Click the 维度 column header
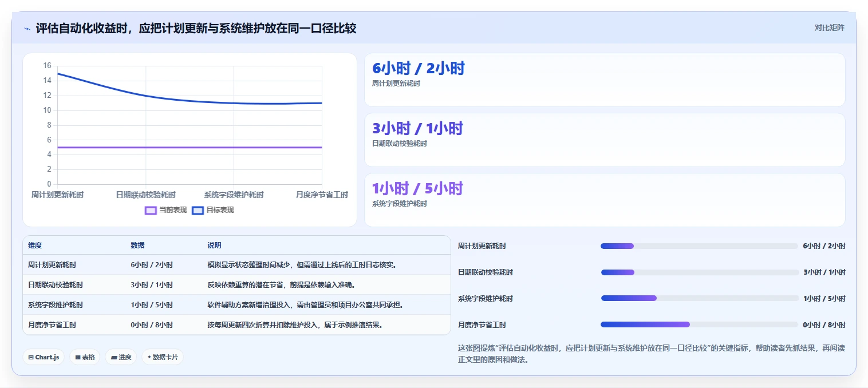Image resolution: width=868 pixels, height=388 pixels. pyautogui.click(x=35, y=246)
